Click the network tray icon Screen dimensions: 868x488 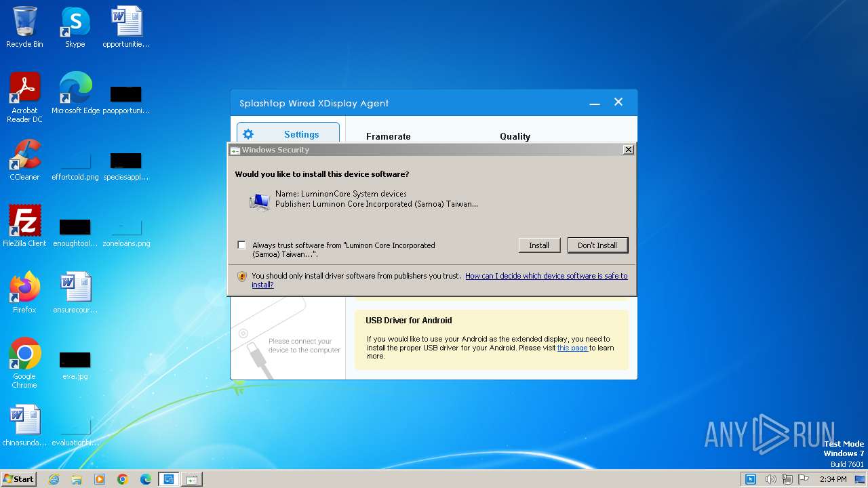(787, 479)
